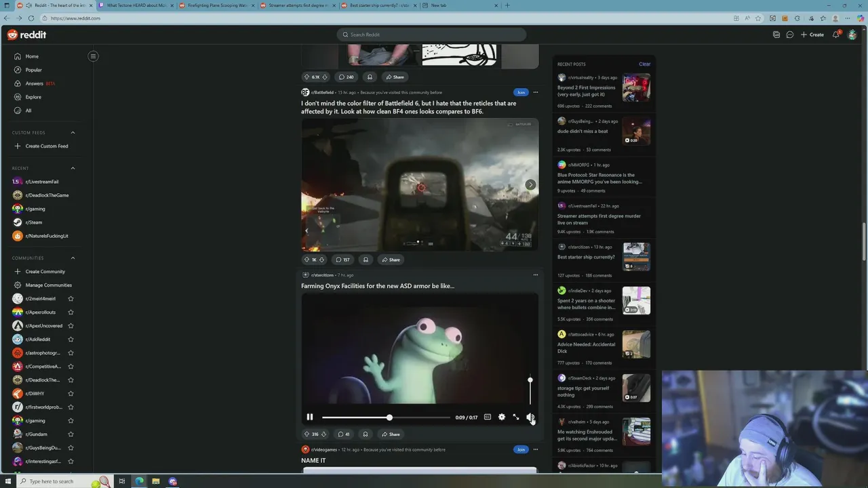Open the Beyond 2 First Impressions post thumbnail

[x=636, y=87]
